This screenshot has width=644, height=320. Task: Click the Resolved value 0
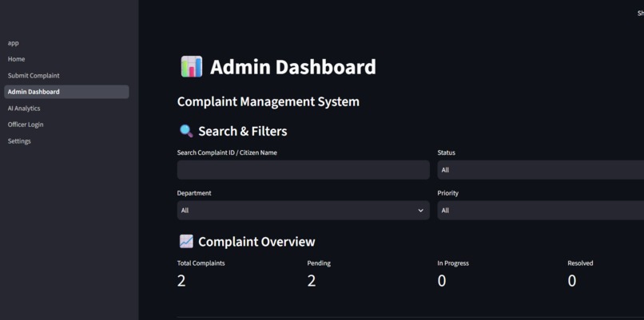(572, 281)
